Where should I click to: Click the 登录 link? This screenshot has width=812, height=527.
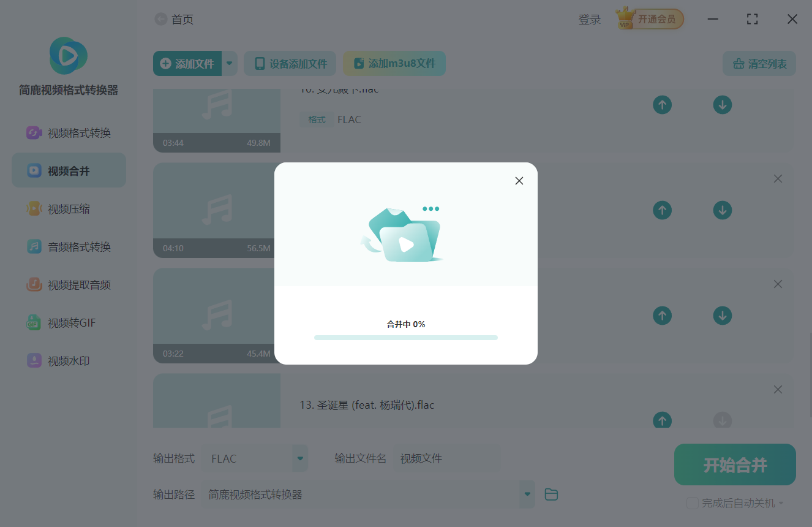tap(589, 19)
